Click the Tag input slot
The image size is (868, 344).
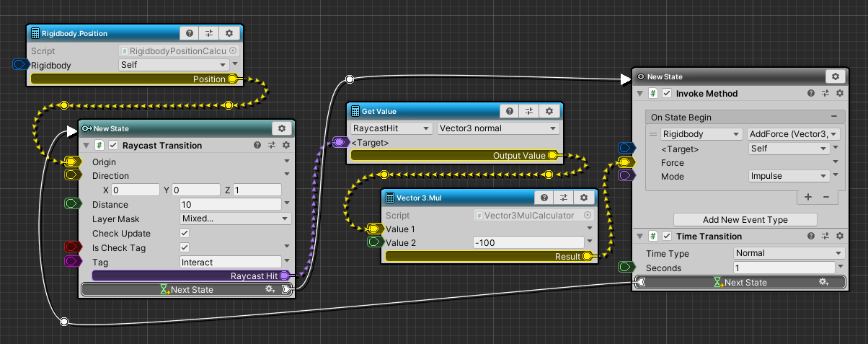[x=73, y=261]
